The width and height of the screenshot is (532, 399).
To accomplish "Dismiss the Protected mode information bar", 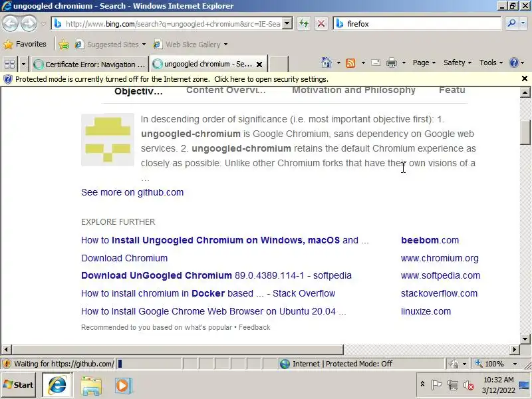I will (525, 78).
